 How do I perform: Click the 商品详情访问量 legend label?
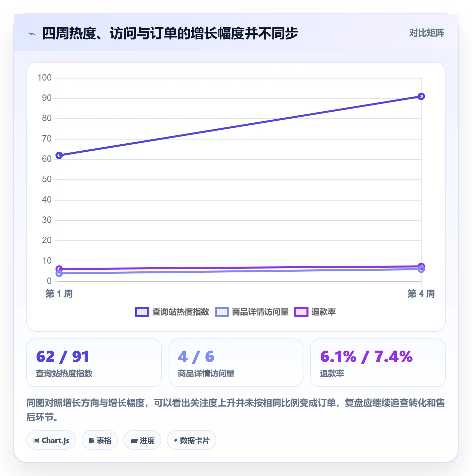coord(260,312)
